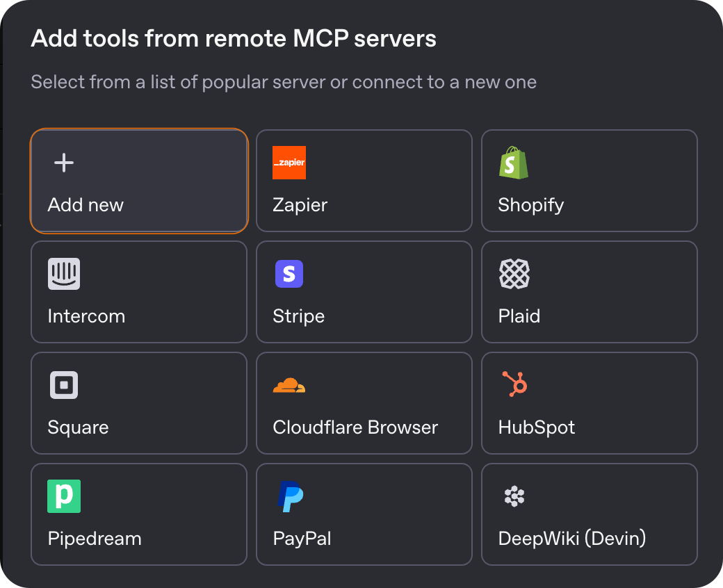Click the DeepWiki hexagon cluster logo

coord(514,496)
